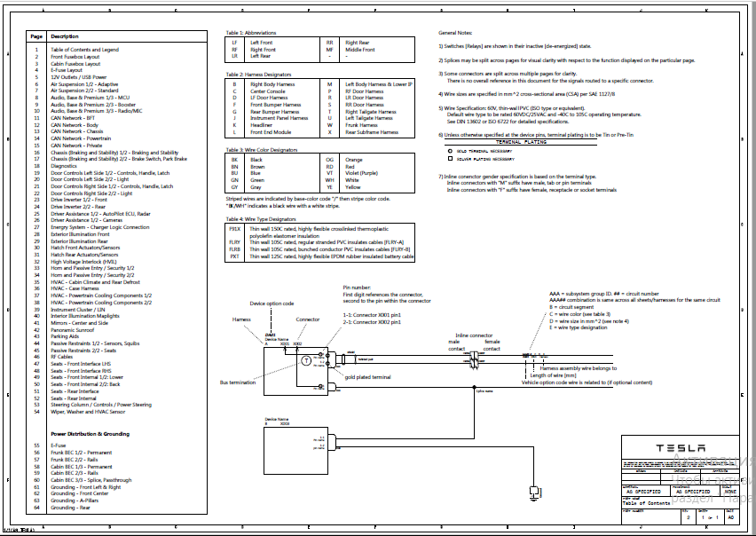Click the 'General Notes:' heading
The width and height of the screenshot is (756, 536).
[455, 33]
